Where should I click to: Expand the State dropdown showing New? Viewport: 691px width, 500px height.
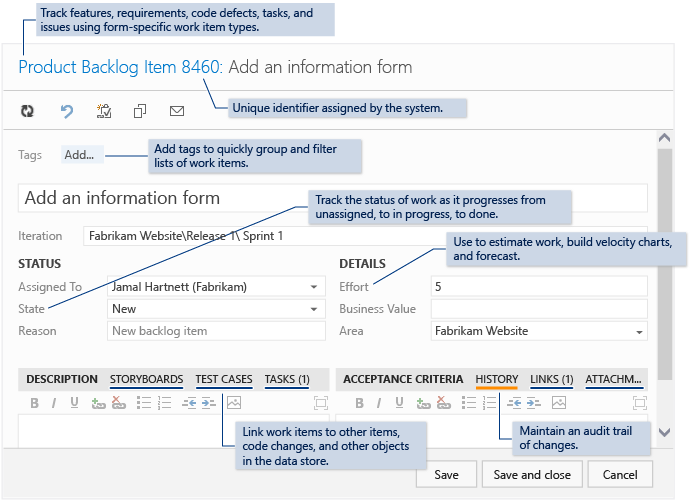point(313,309)
